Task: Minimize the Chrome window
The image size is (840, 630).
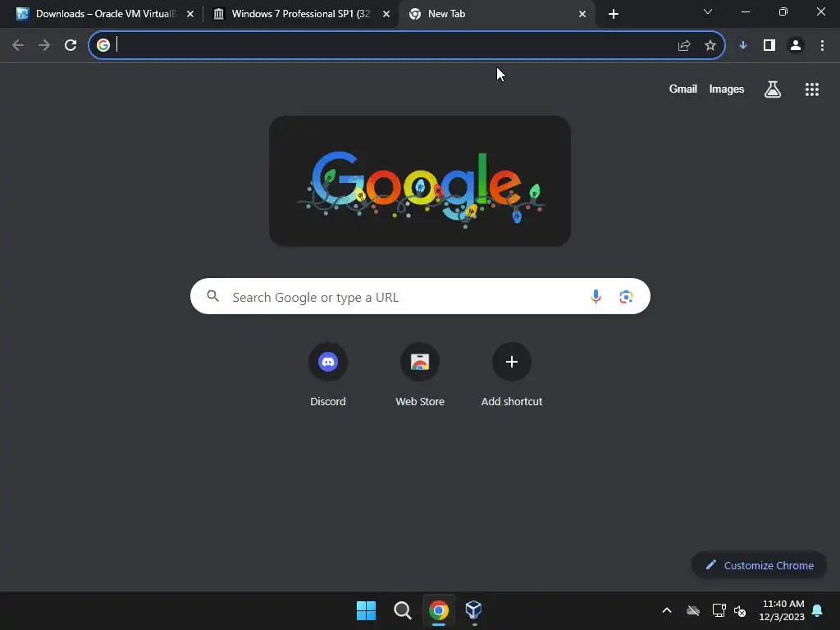Action: [745, 11]
